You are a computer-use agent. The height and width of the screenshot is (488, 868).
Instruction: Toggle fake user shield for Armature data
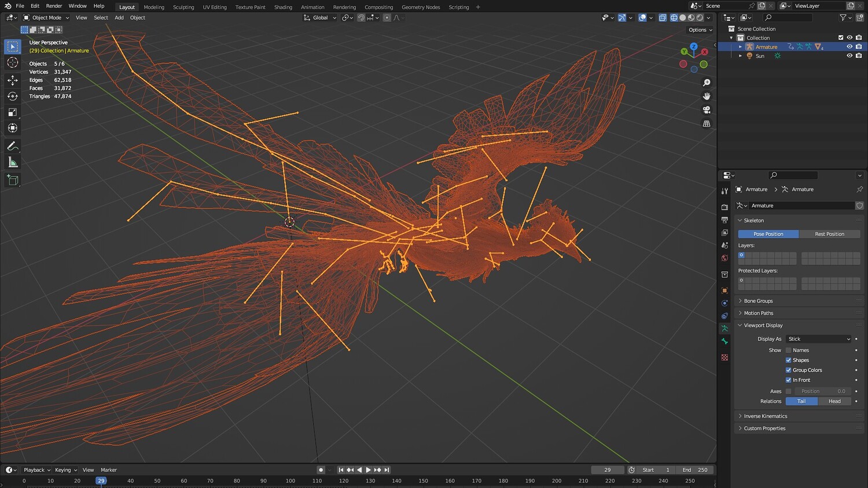click(x=859, y=206)
